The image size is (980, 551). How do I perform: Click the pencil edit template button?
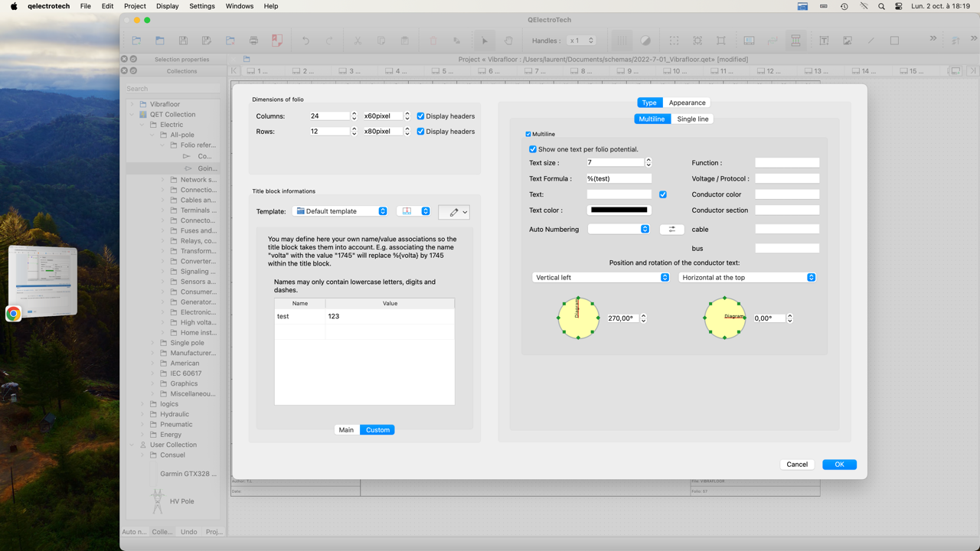453,212
